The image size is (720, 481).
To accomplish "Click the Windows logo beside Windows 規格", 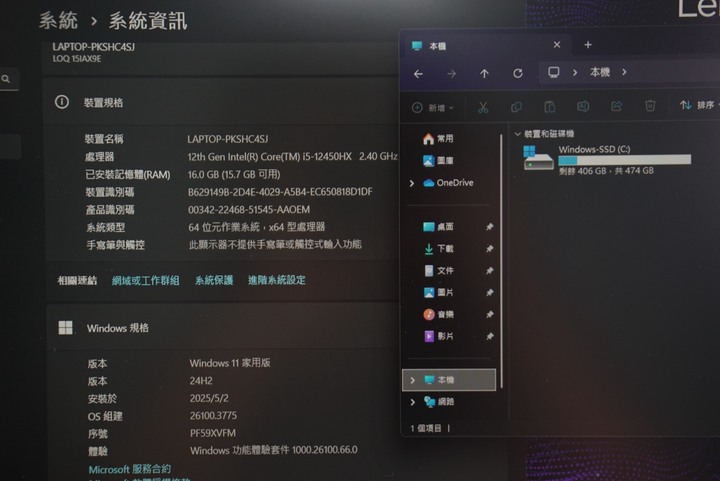I will tap(65, 328).
